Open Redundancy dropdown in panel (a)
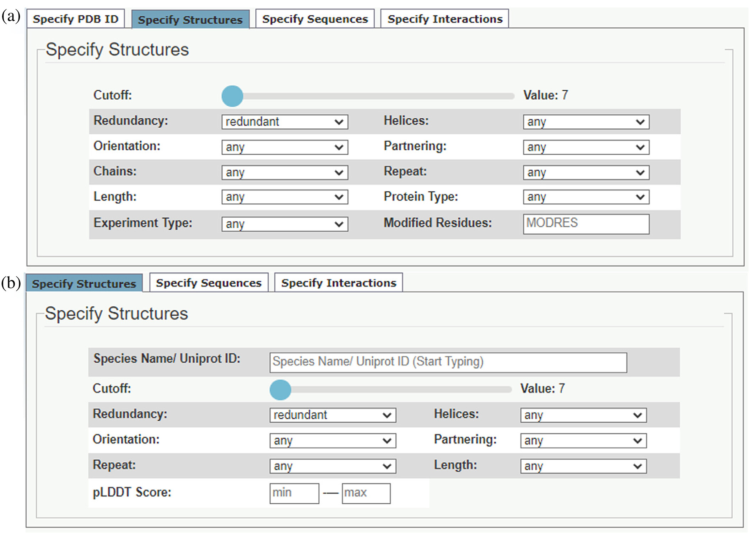The width and height of the screenshot is (756, 540). coord(285,122)
